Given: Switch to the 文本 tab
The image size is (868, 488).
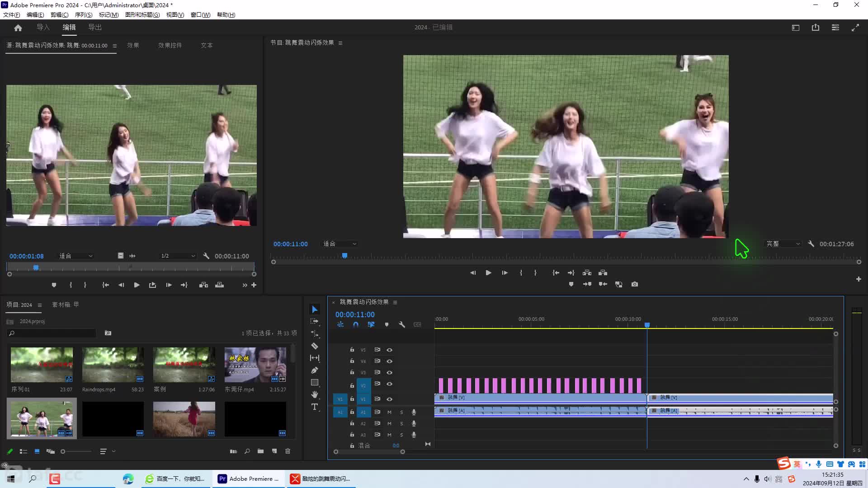Looking at the screenshot, I should 207,45.
